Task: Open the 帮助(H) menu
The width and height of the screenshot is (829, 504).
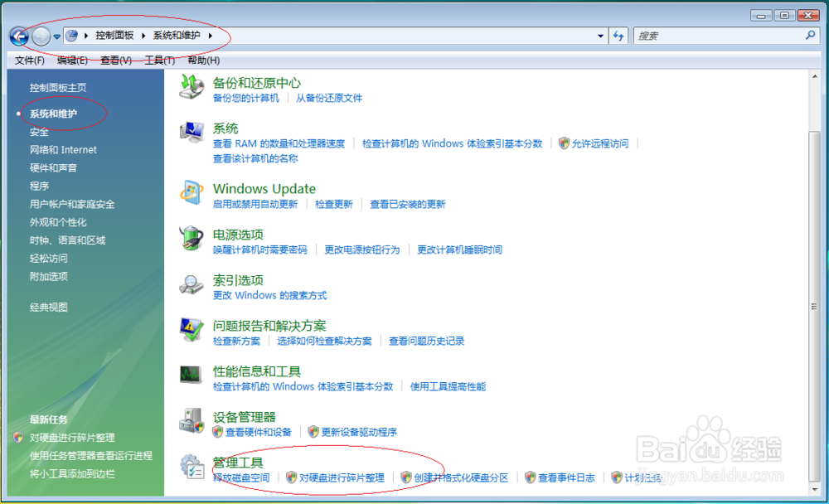Action: pyautogui.click(x=204, y=61)
